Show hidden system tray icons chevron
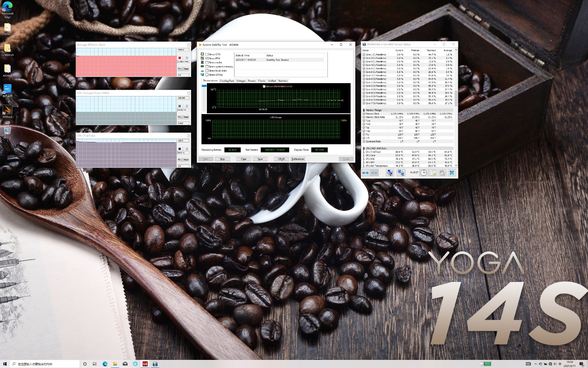The image size is (588, 368). click(x=535, y=364)
